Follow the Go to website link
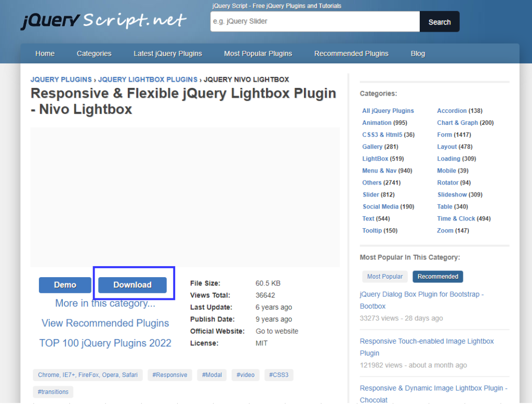 (x=277, y=331)
